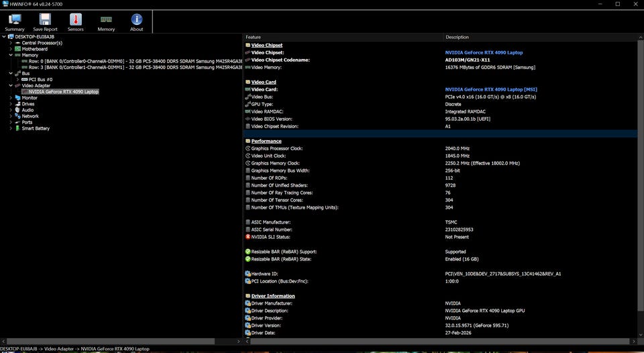Viewport: 644px width, 353px height.
Task: Click the 2040.0 MHz clock value
Action: 457,148
